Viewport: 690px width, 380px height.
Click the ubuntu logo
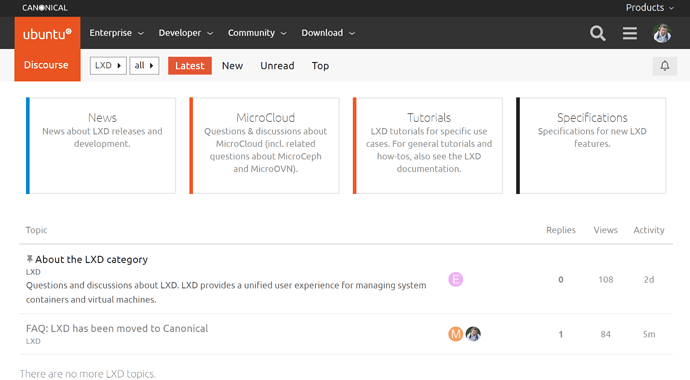click(x=47, y=33)
